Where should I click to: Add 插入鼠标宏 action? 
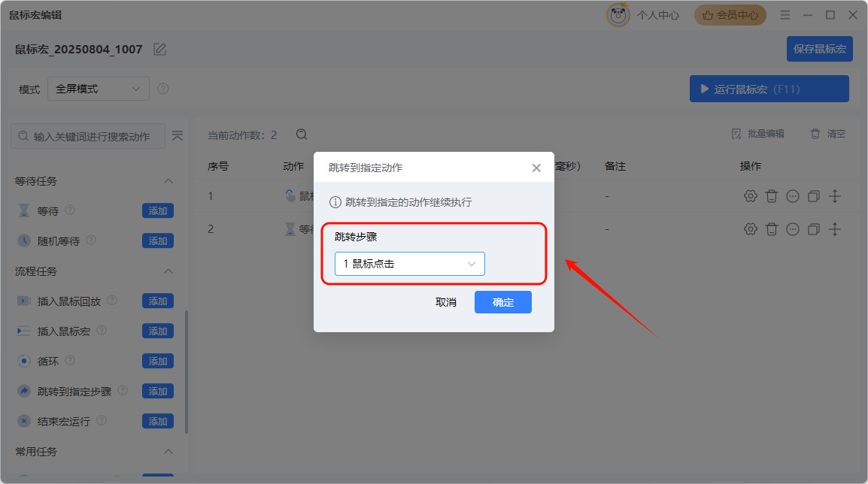pos(158,331)
